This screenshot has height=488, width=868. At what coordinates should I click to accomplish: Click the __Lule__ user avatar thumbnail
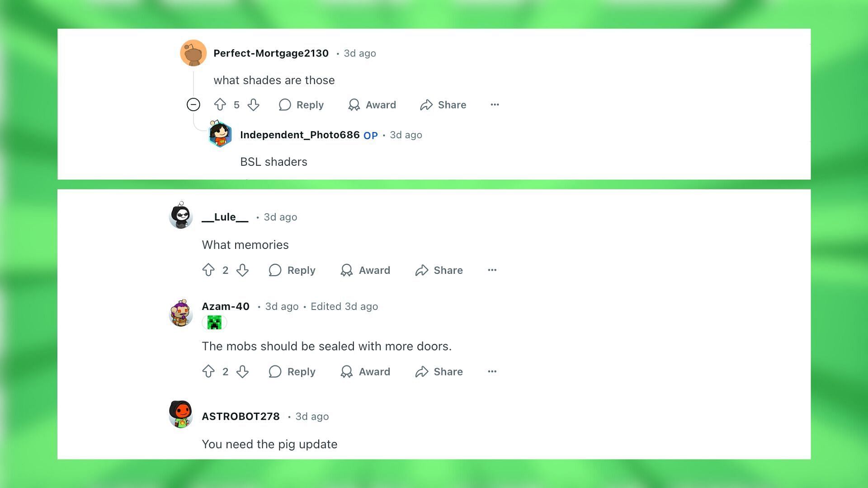click(x=181, y=216)
